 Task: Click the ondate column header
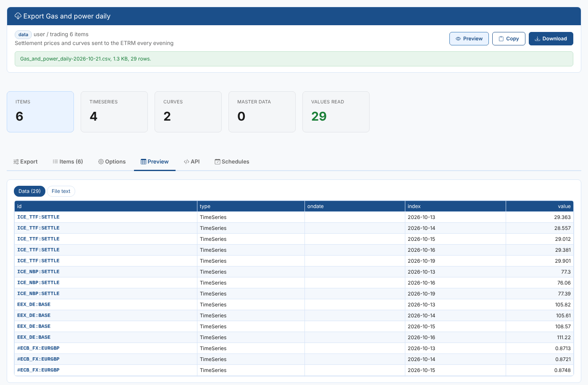[x=355, y=206]
